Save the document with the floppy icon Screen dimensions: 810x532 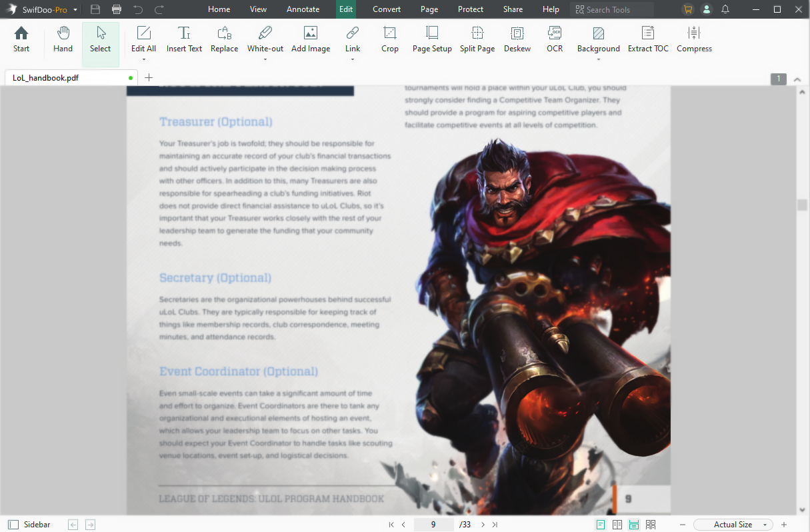click(95, 9)
